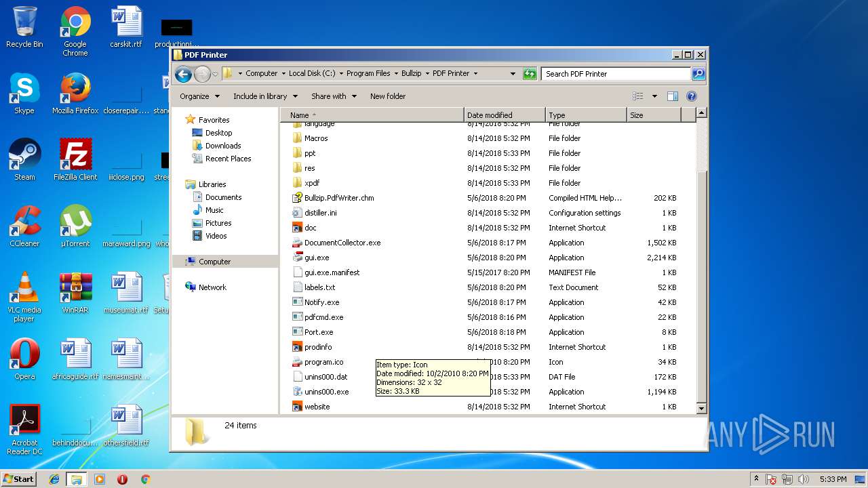This screenshot has width=868, height=488.
Task: Open VLC media player shortcut
Action: (24, 298)
